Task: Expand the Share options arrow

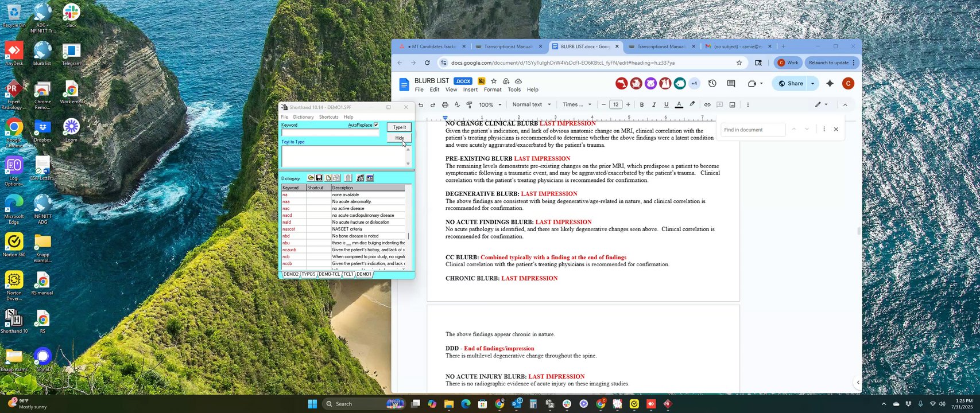Action: 812,84
